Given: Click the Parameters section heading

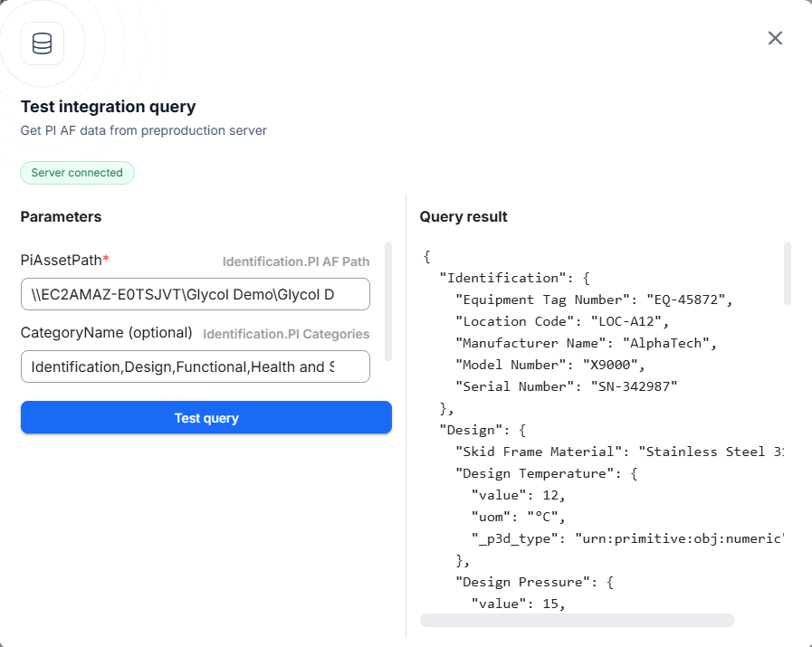Looking at the screenshot, I should pyautogui.click(x=61, y=217).
